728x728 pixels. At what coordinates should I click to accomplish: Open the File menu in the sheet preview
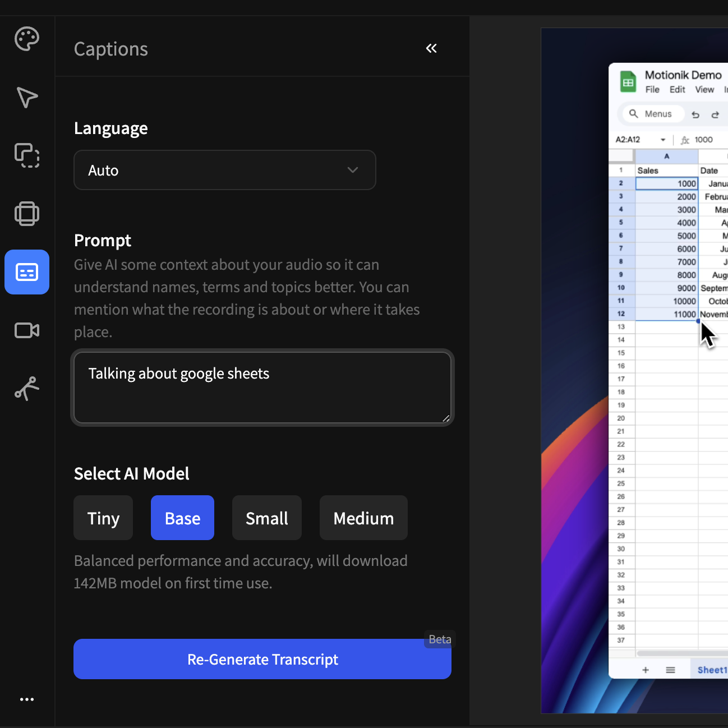tap(652, 89)
